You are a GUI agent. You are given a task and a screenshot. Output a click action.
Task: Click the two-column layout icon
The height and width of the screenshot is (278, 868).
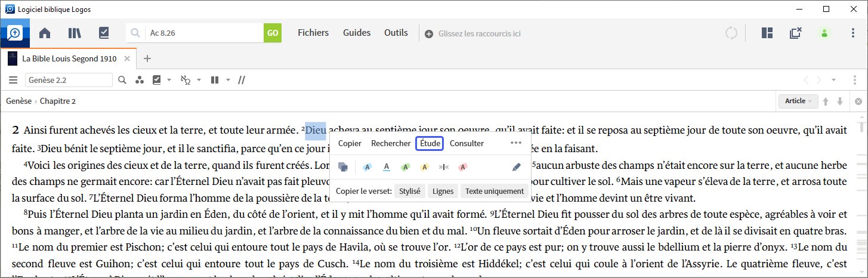click(215, 80)
